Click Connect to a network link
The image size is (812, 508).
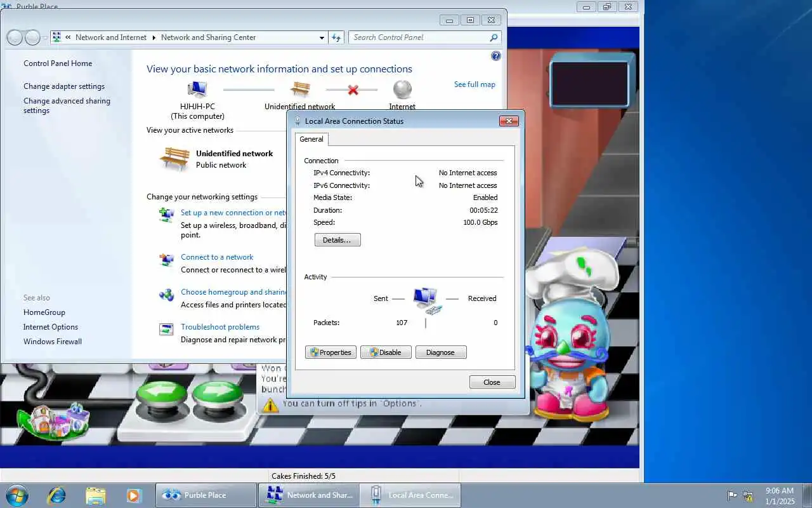pyautogui.click(x=217, y=257)
